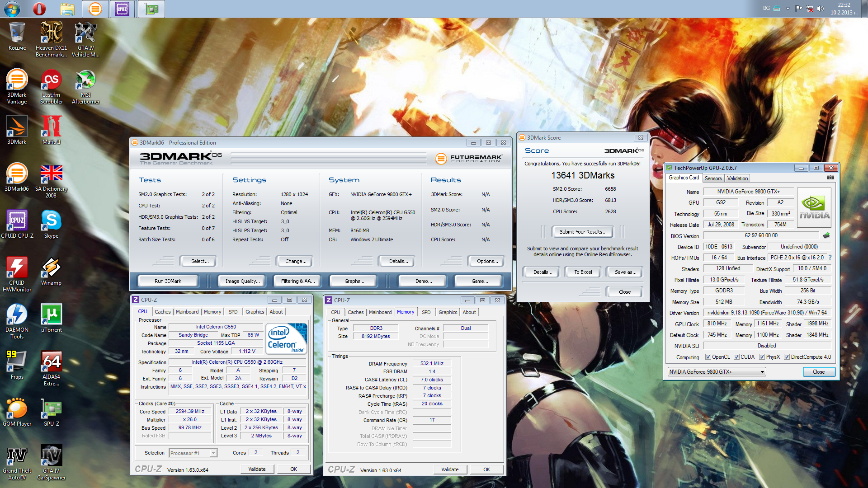
Task: Toggle the OpenCL checkbox in GPU-Z
Action: [708, 357]
